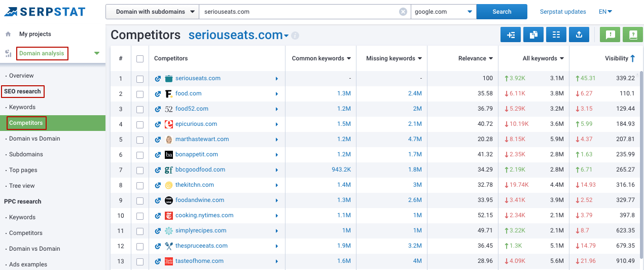Open the Serpstat updates link
Viewport: 644px width, 270px height.
click(x=563, y=12)
